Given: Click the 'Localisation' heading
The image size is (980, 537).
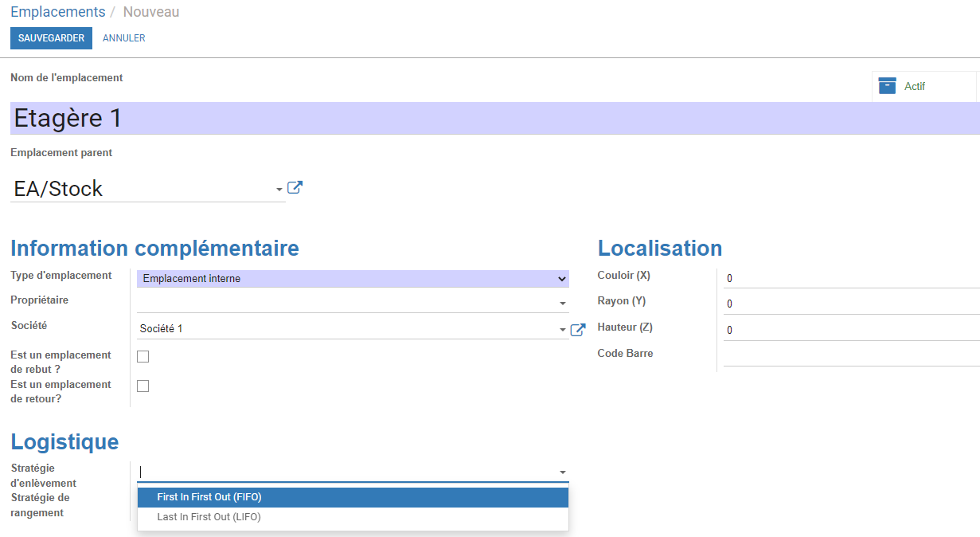Looking at the screenshot, I should pyautogui.click(x=660, y=249).
